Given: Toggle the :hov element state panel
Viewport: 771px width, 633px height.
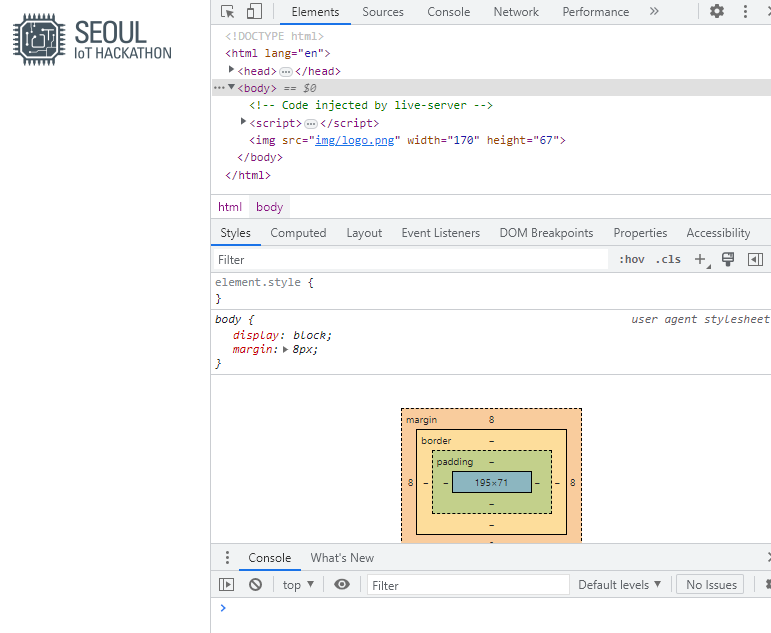Looking at the screenshot, I should click(631, 259).
